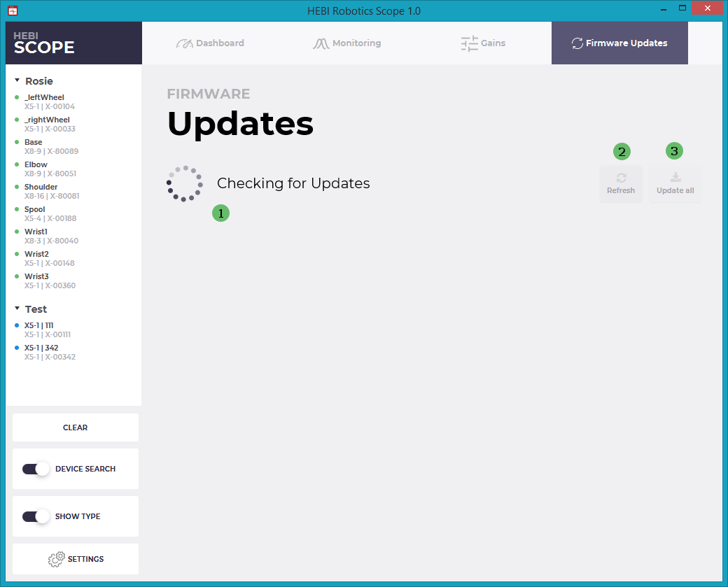Screen dimensions: 728x587
Task: Select the Elbow module
Action: (36, 165)
